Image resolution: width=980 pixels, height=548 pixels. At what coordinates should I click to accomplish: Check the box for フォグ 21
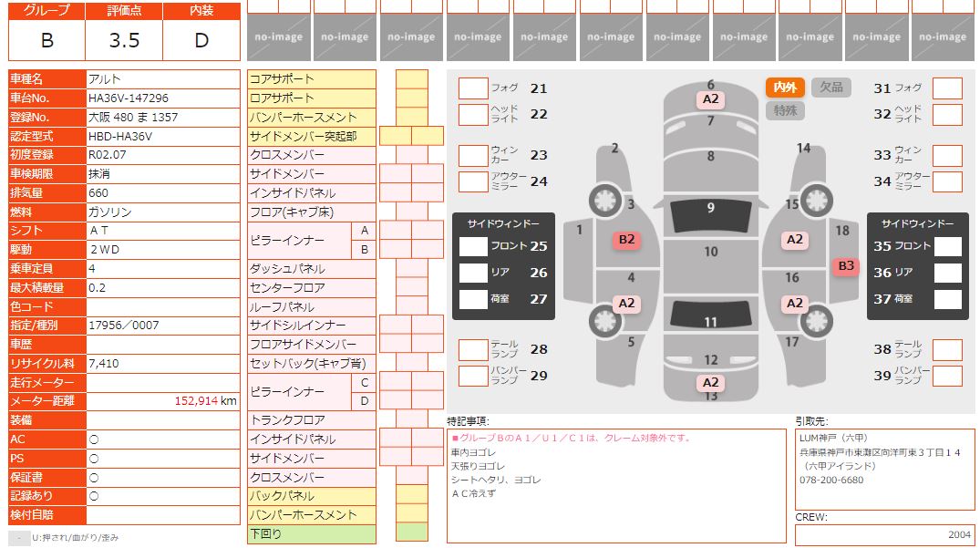pos(473,88)
